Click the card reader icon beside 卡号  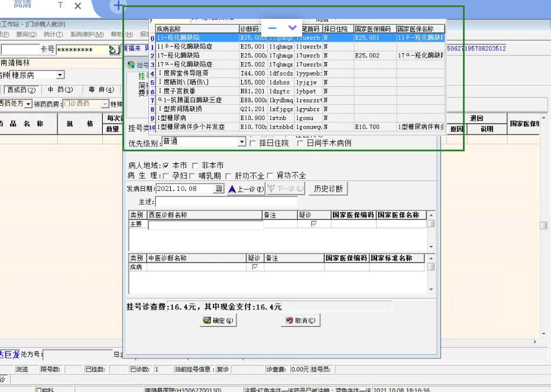pyautogui.click(x=113, y=50)
